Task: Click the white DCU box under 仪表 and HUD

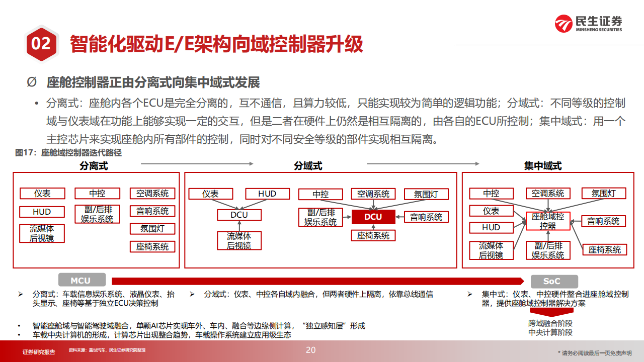Action: pos(239,215)
